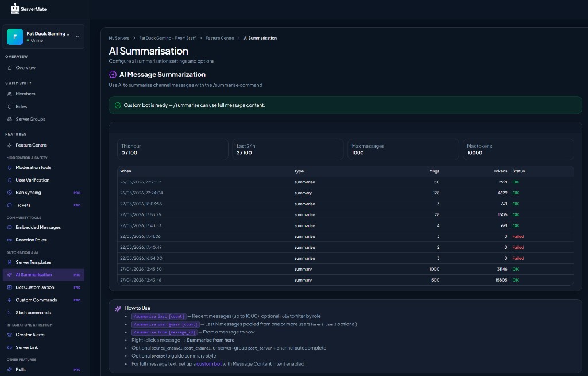Click the Max tokens 10000 card
The width and height of the screenshot is (588, 376).
pos(519,149)
